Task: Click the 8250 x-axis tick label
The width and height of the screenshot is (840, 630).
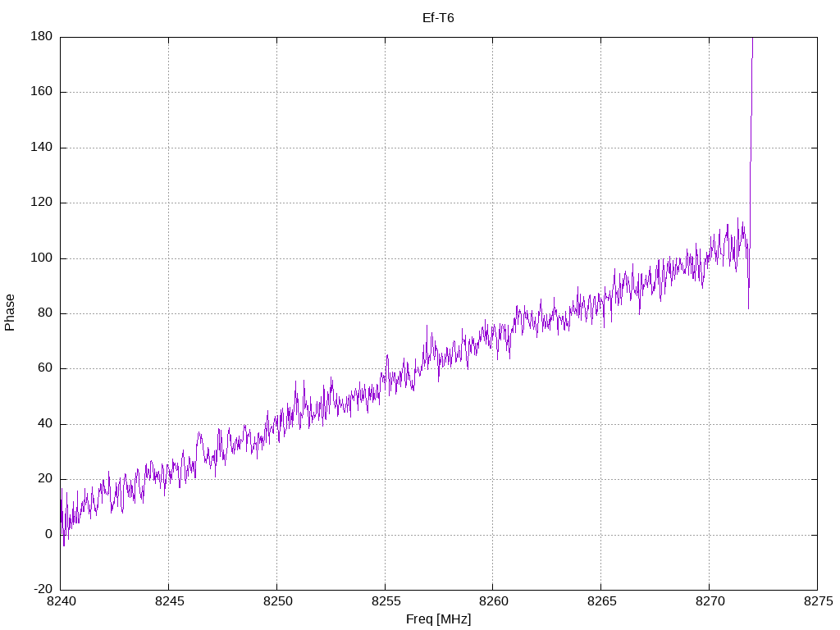Action: click(276, 603)
